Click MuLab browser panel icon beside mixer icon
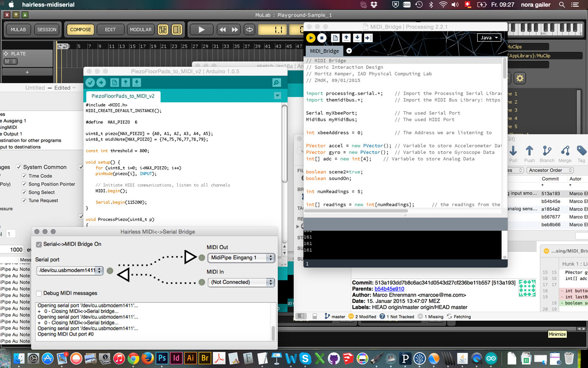Screen dimensions: 588x368 (177, 30)
